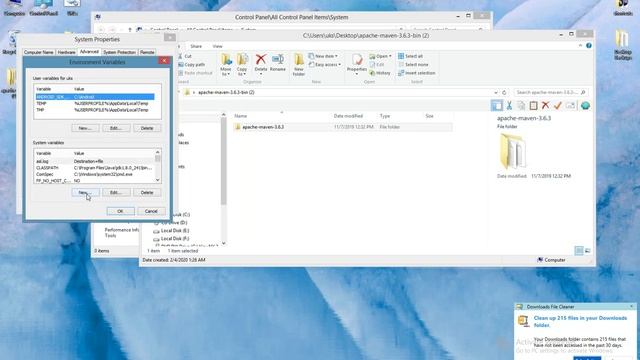This screenshot has width=640, height=360.
Task: Click the search magnifier icon in Explorer
Action: (x=583, y=93)
